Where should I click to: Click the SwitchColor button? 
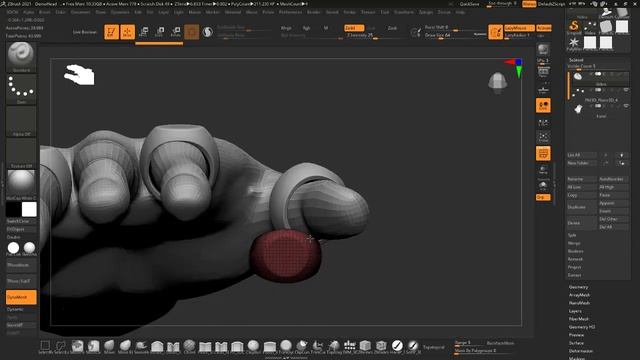coord(21,221)
